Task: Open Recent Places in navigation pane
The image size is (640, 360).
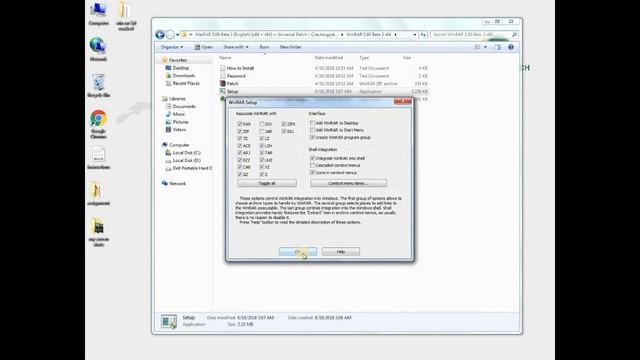Action: tap(186, 83)
